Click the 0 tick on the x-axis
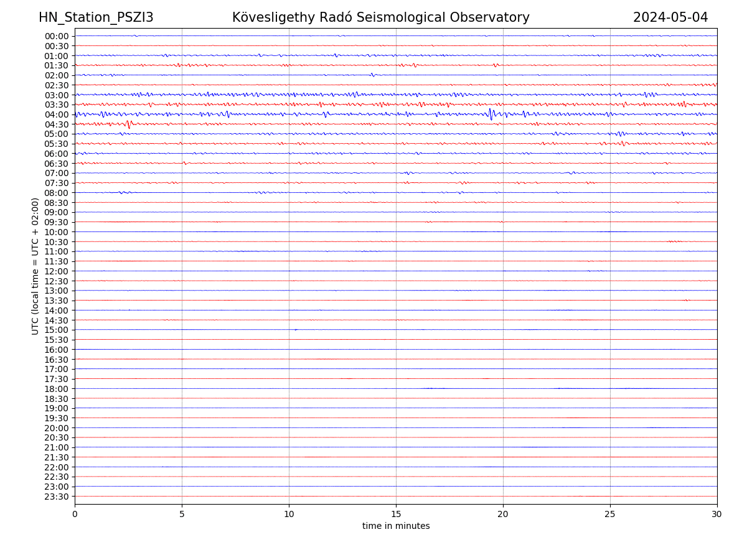This screenshot has height=560, width=747. tap(75, 515)
